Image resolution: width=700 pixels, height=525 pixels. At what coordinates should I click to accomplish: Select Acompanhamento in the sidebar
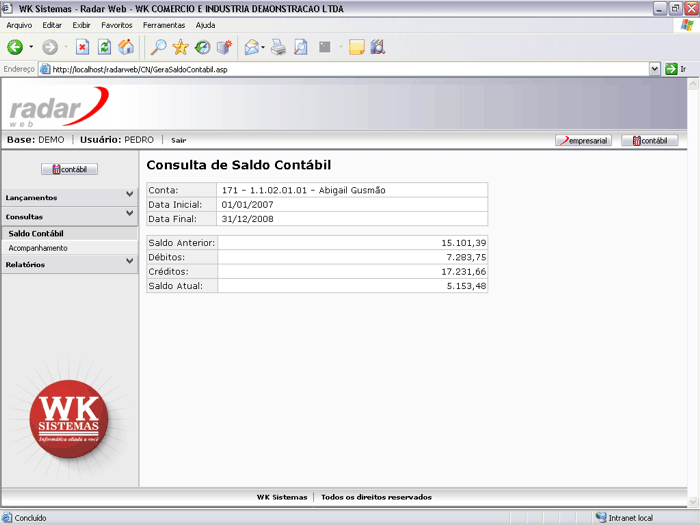click(38, 248)
